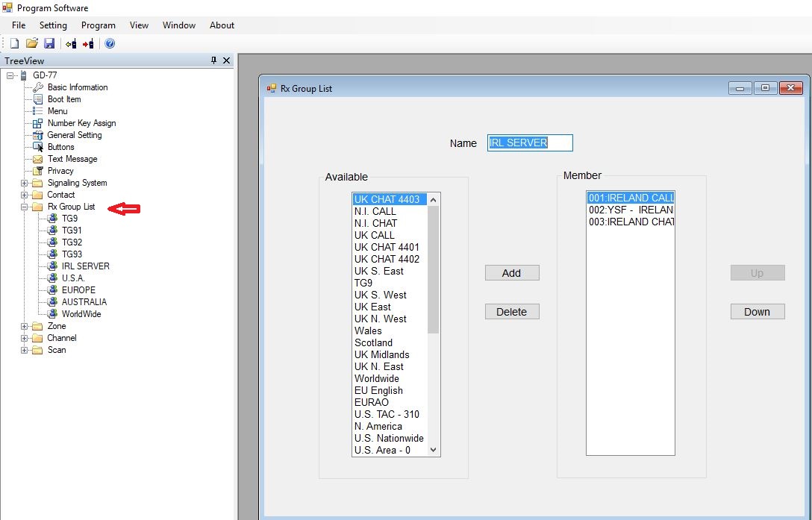
Task: Click the TG92 group icon
Action: [52, 242]
